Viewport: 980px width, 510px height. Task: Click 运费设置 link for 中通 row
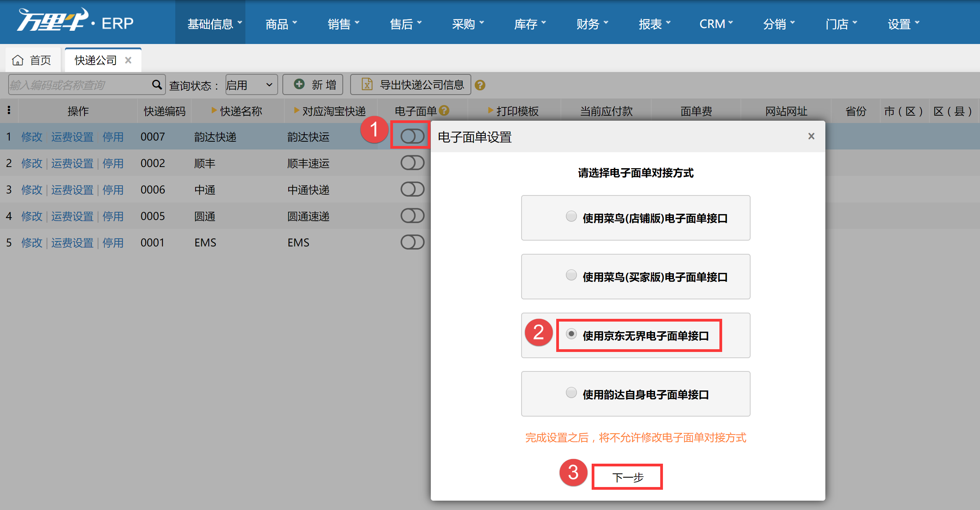point(72,190)
